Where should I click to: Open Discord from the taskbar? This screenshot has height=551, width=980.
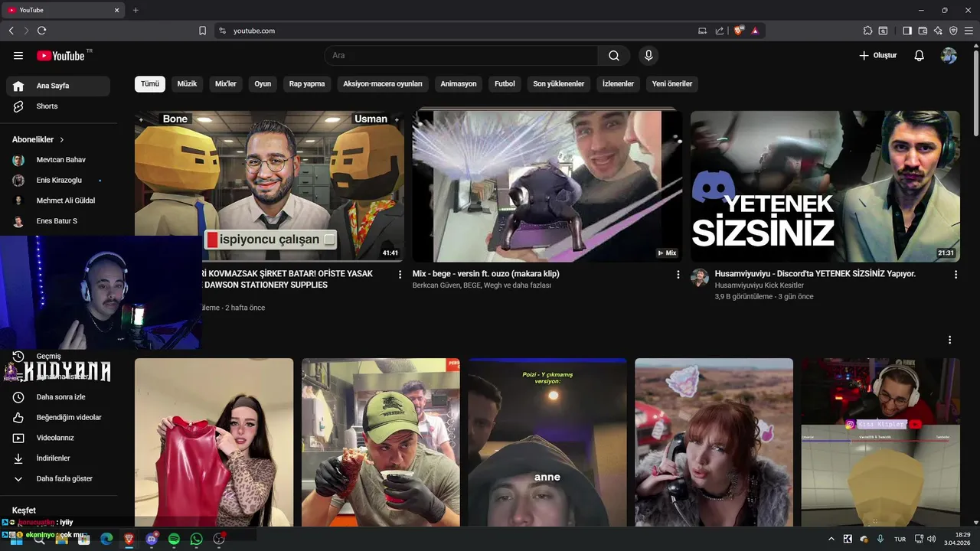pyautogui.click(x=152, y=539)
